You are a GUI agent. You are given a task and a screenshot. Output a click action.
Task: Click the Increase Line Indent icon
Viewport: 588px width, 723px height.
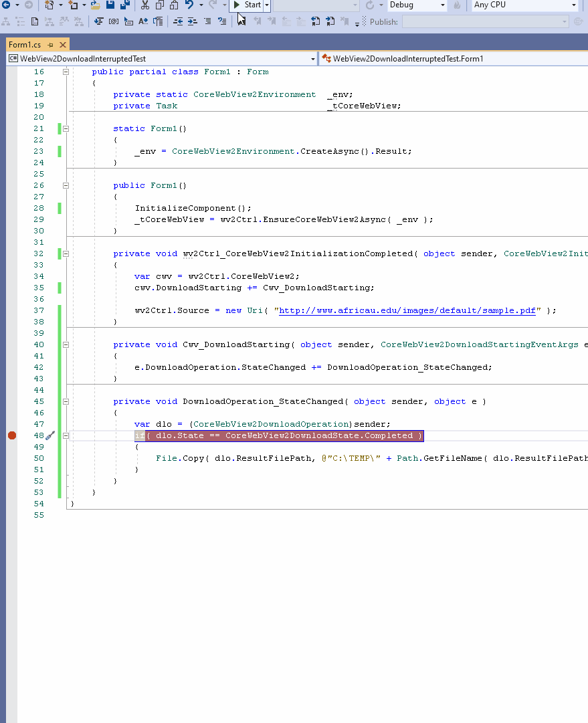pyautogui.click(x=192, y=21)
